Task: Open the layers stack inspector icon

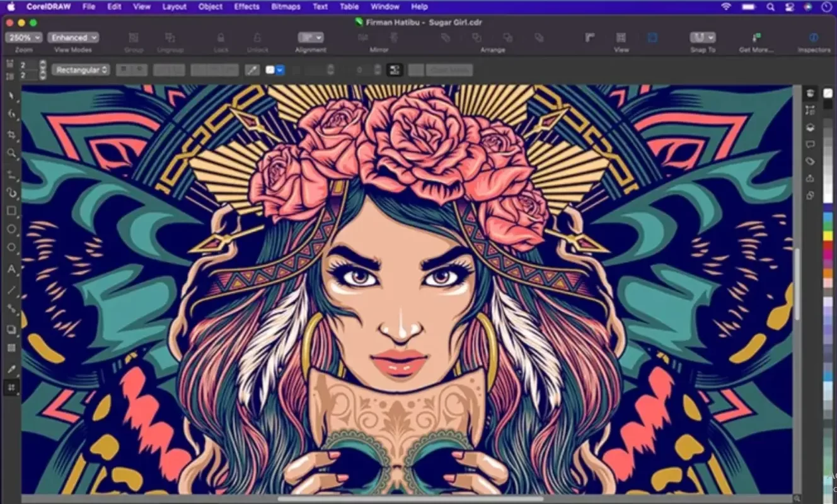Action: 811,127
